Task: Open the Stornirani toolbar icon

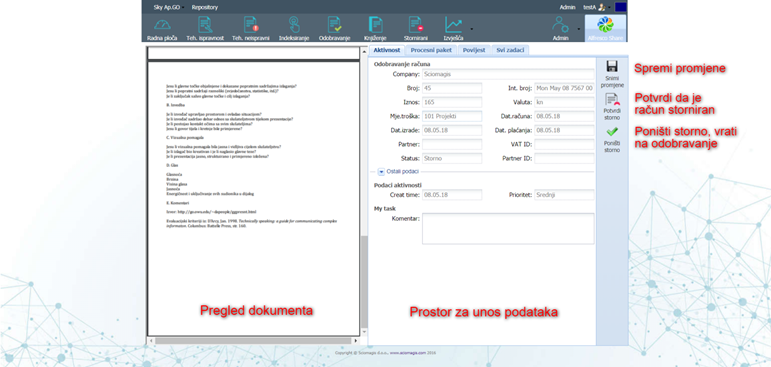Action: pyautogui.click(x=415, y=29)
